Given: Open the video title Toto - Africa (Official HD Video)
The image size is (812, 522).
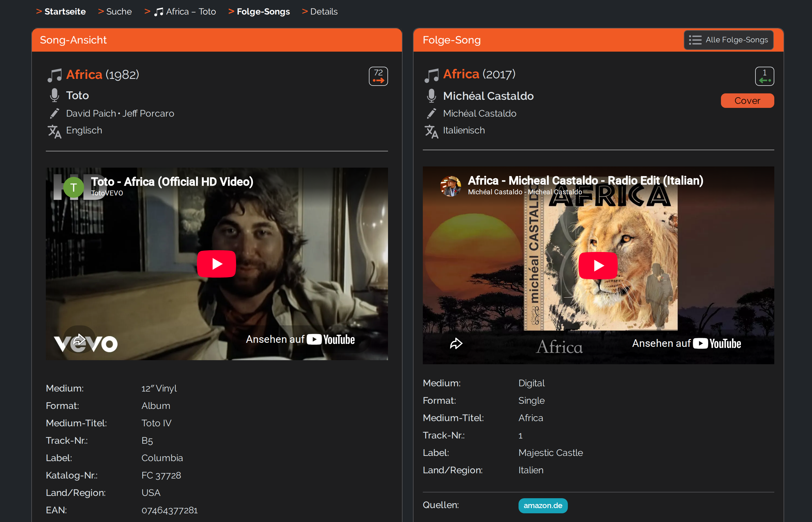Looking at the screenshot, I should click(x=172, y=182).
